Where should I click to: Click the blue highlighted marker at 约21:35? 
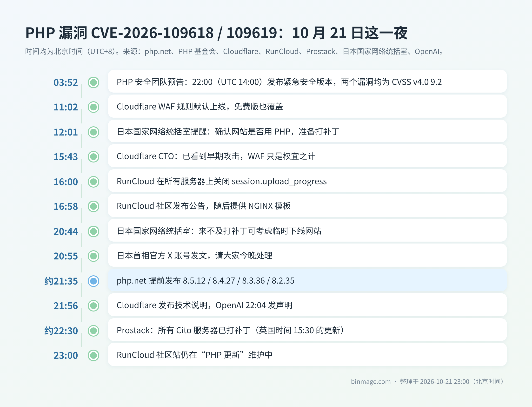tap(93, 281)
